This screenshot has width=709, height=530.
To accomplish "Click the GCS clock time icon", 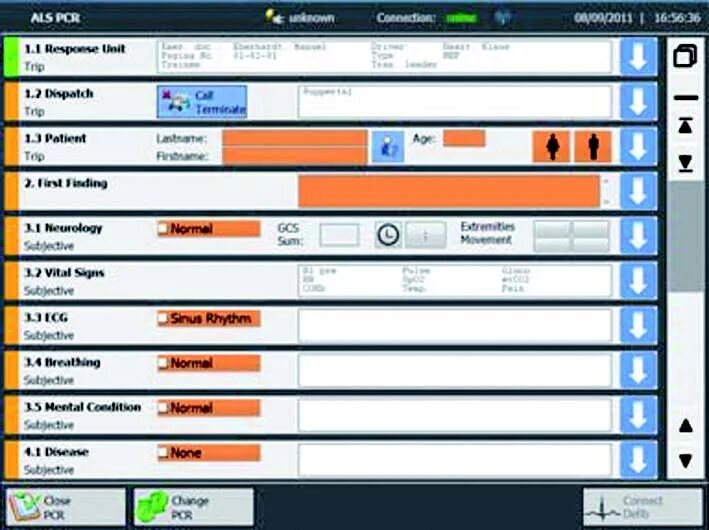I will click(x=388, y=235).
